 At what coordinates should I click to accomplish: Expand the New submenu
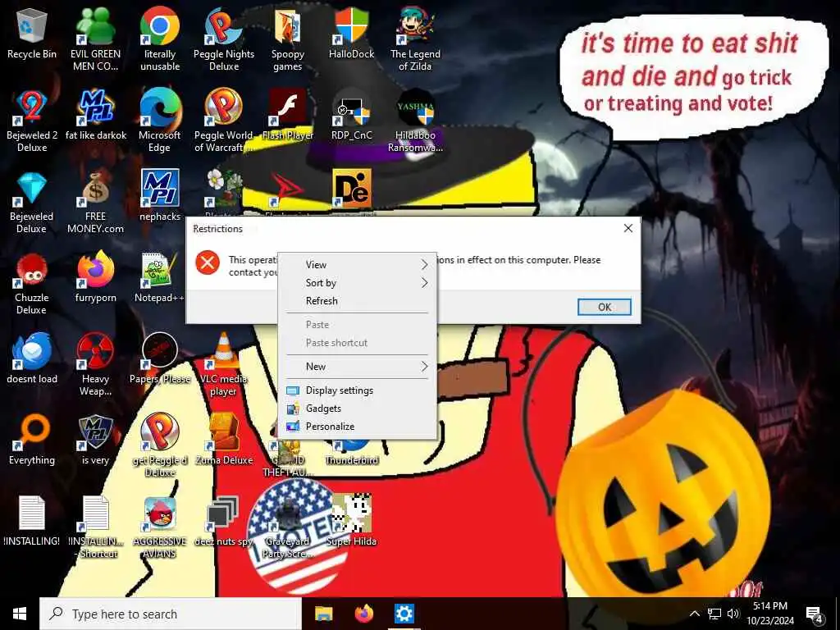[358, 367]
